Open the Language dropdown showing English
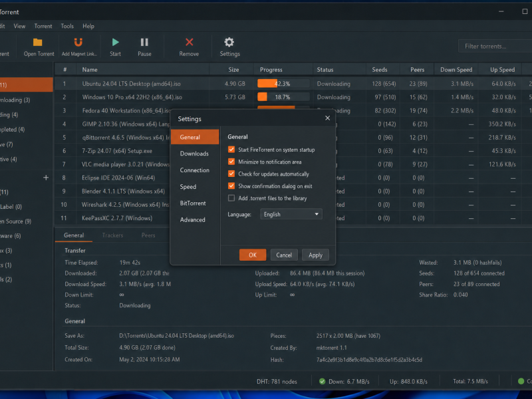Screen dimensions: 532x399 pos(291,214)
